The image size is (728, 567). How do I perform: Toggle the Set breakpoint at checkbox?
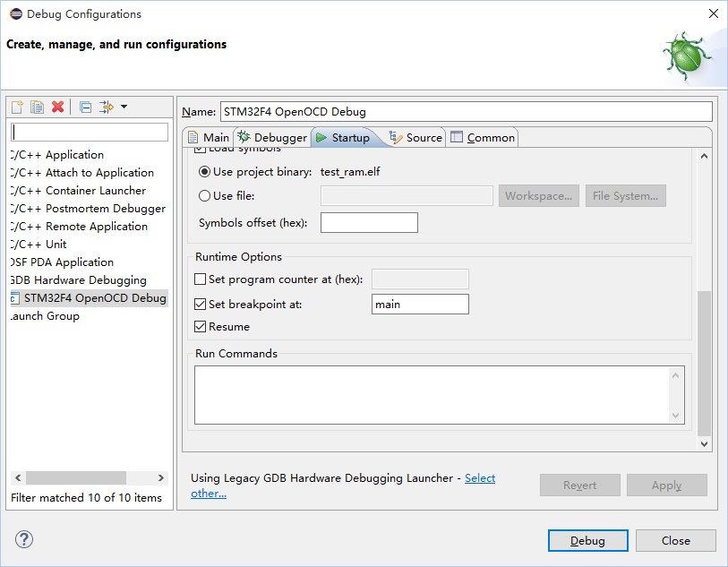201,305
